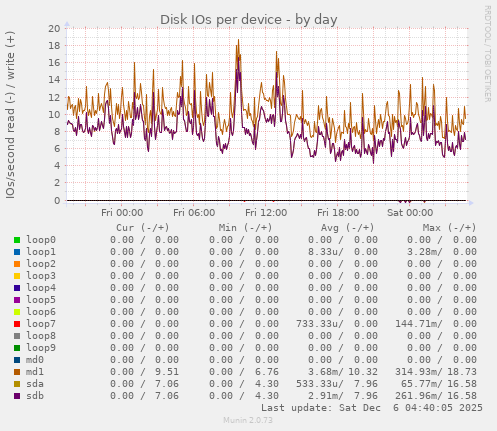The image size is (497, 431).
Task: Select the loop4 legend label
Action: pyautogui.click(x=41, y=288)
